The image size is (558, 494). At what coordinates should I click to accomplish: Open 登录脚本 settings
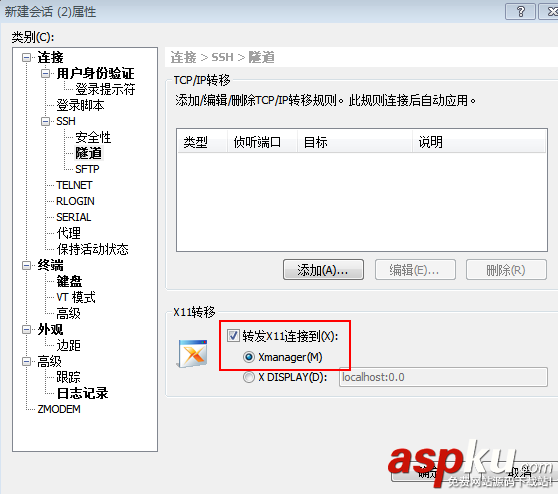click(80, 105)
